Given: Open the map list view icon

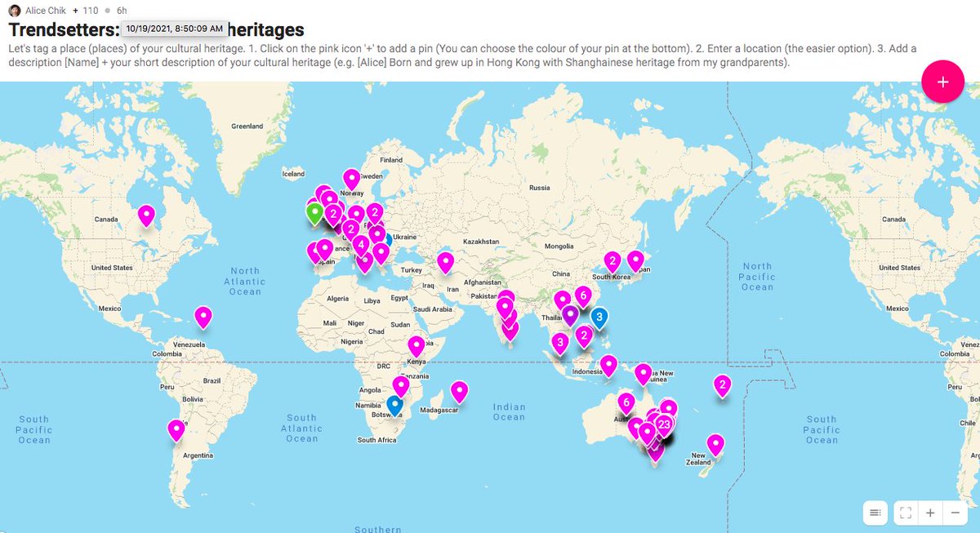Looking at the screenshot, I should tap(875, 513).
